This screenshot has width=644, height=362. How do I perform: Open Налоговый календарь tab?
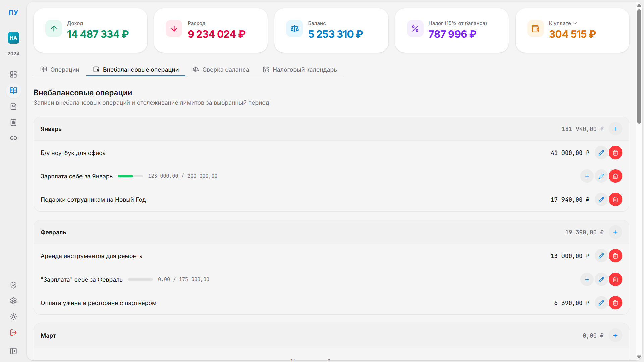tap(300, 70)
